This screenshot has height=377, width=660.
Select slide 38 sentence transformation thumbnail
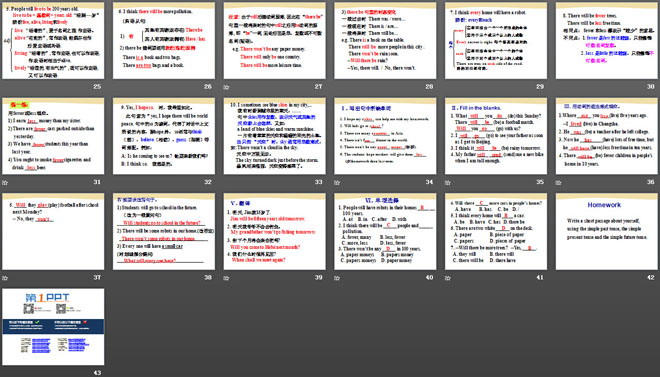pos(164,232)
